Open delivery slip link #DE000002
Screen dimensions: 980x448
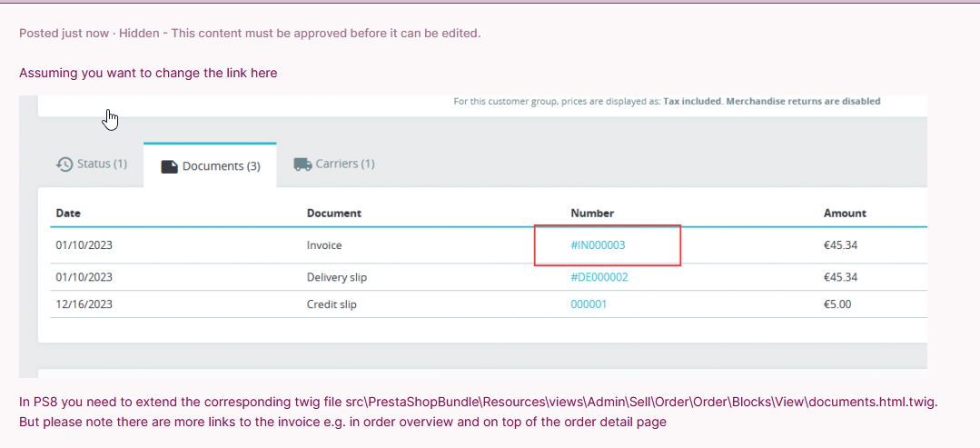(x=599, y=277)
